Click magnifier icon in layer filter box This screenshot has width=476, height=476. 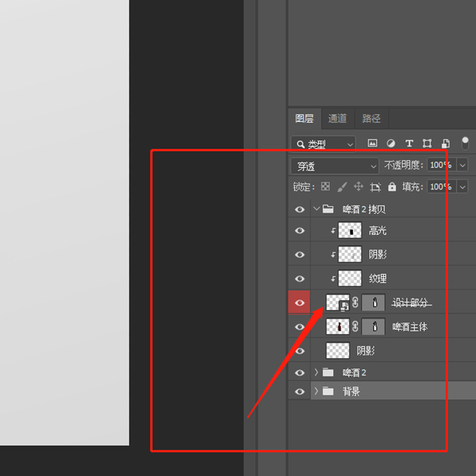coord(300,144)
